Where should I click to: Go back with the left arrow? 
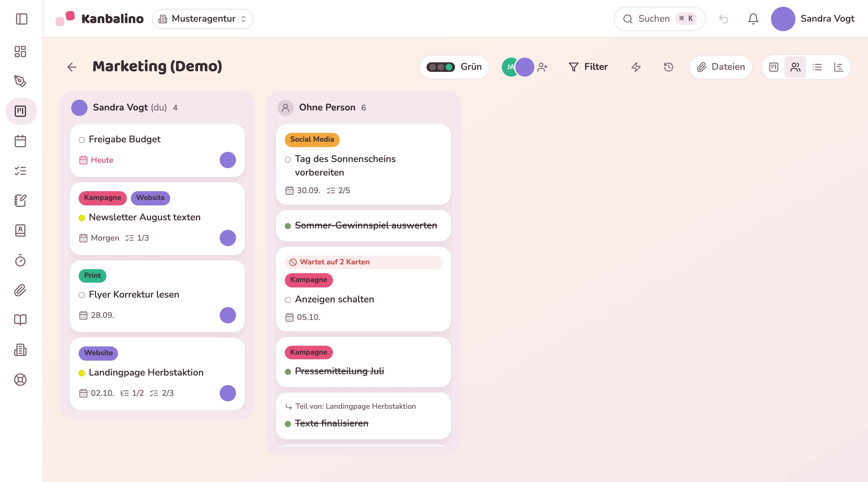coord(72,67)
